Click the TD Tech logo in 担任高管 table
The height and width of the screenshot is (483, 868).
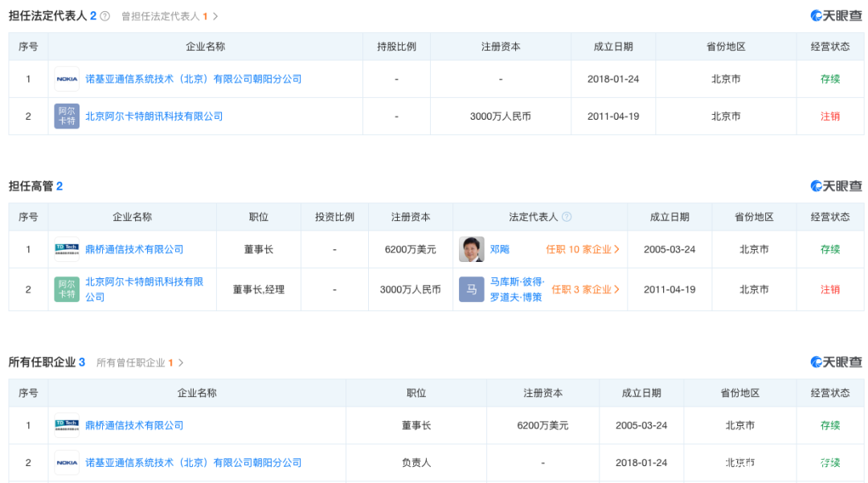67,249
